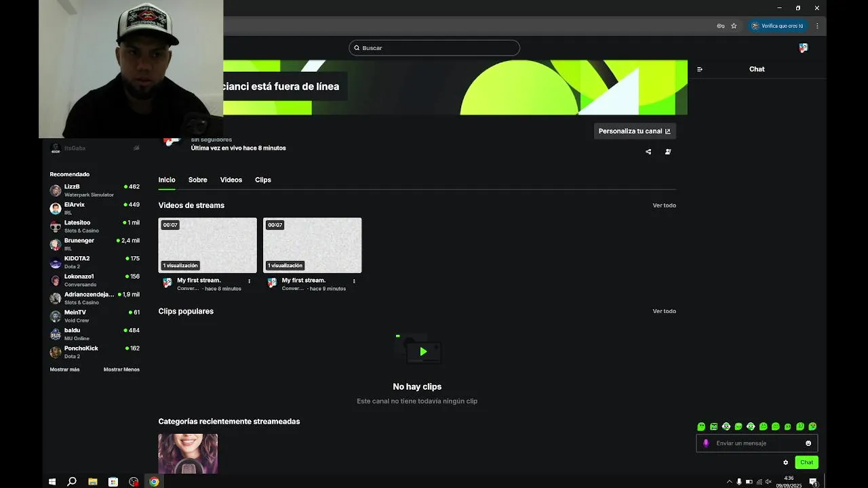Open the user profile avatar in the top right
Image resolution: width=868 pixels, height=488 pixels.
click(x=803, y=47)
